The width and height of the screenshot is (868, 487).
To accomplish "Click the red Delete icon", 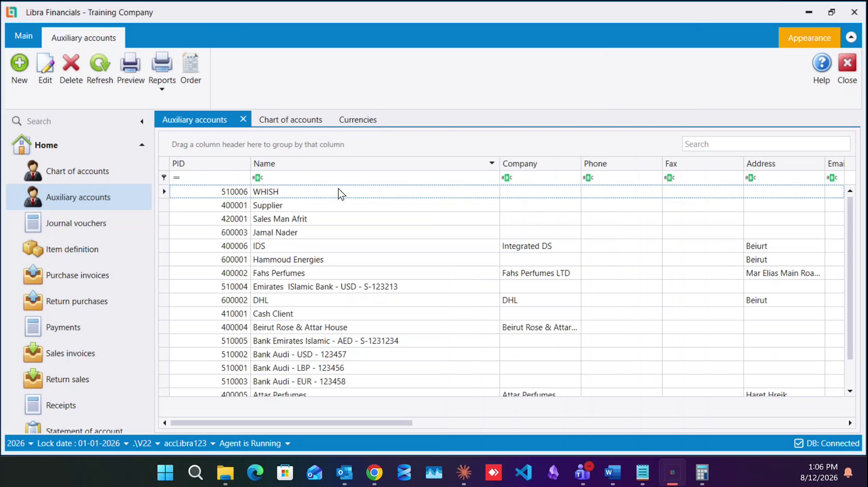I will click(x=71, y=63).
